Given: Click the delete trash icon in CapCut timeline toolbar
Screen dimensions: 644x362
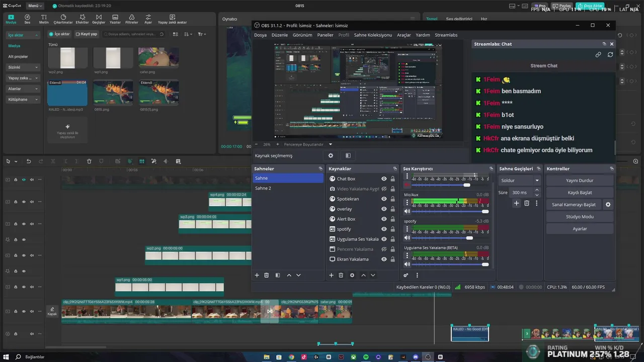Looking at the screenshot, I should click(89, 161).
